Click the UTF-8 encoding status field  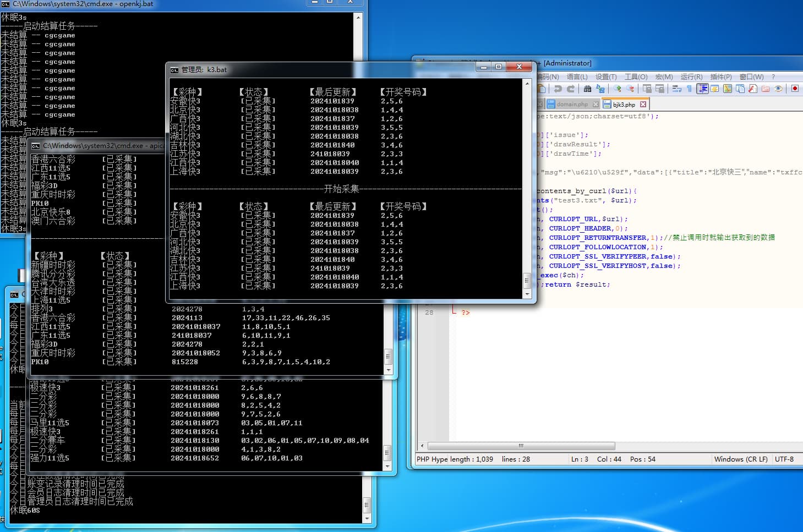click(x=784, y=459)
